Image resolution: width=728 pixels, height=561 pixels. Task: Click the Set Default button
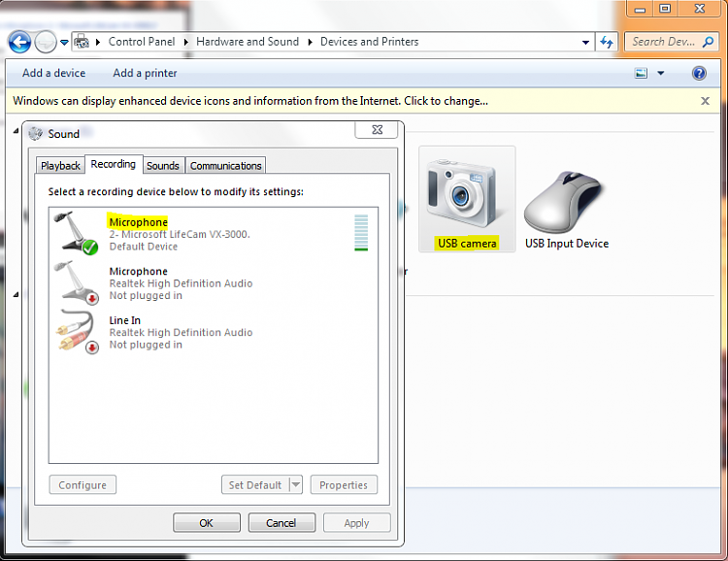point(255,485)
